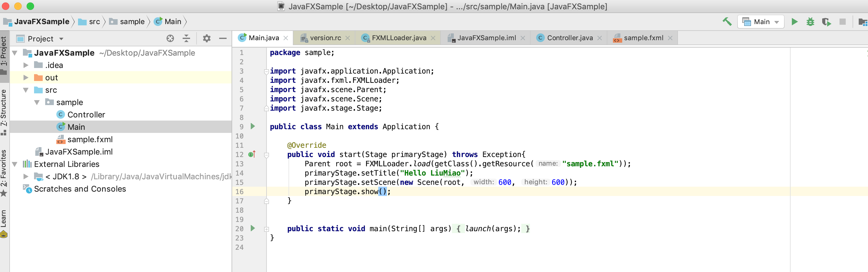This screenshot has height=272, width=868.
Task: Toggle the Learn side tool window
Action: click(4, 223)
